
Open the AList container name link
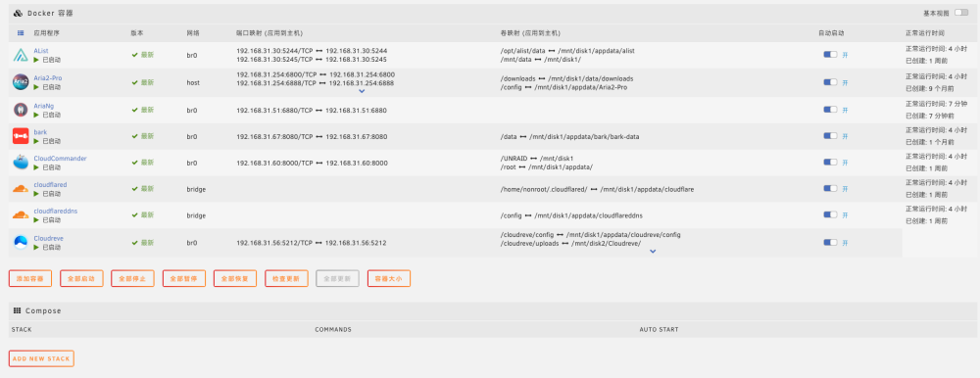[x=41, y=51]
